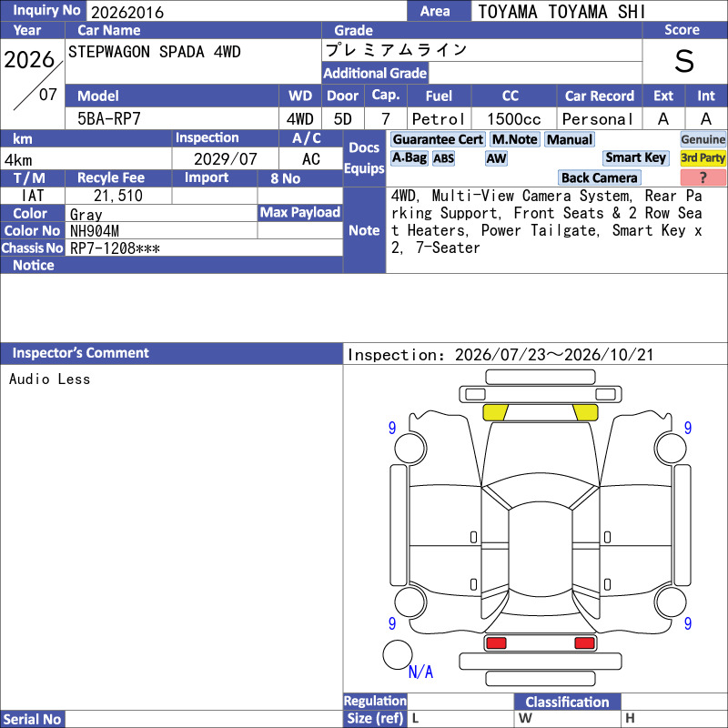Click the Back Camera equipment badge
The height and width of the screenshot is (728, 728).
[599, 177]
